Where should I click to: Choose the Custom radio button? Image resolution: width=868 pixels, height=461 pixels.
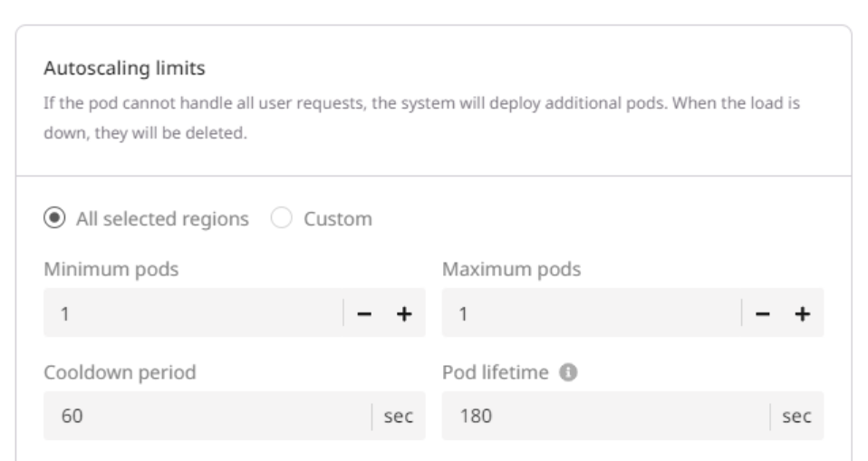tap(284, 219)
